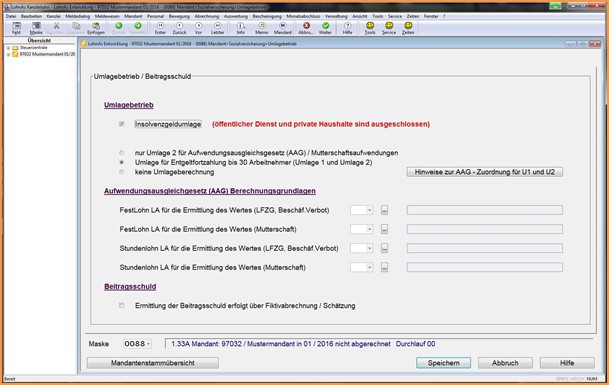Click text field for FestLohn LA (LFZG, Beschäf.Verbot)
Screen dimensions: 609x385
click(485, 210)
